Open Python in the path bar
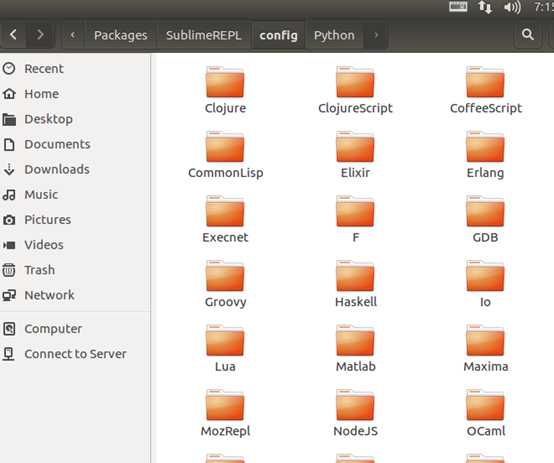Image resolution: width=554 pixels, height=463 pixels. click(334, 35)
